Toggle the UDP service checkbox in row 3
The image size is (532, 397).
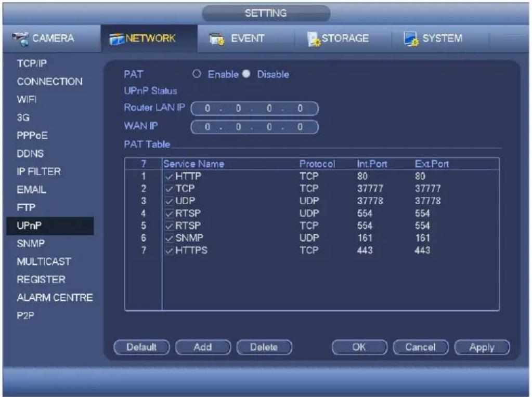pos(170,201)
